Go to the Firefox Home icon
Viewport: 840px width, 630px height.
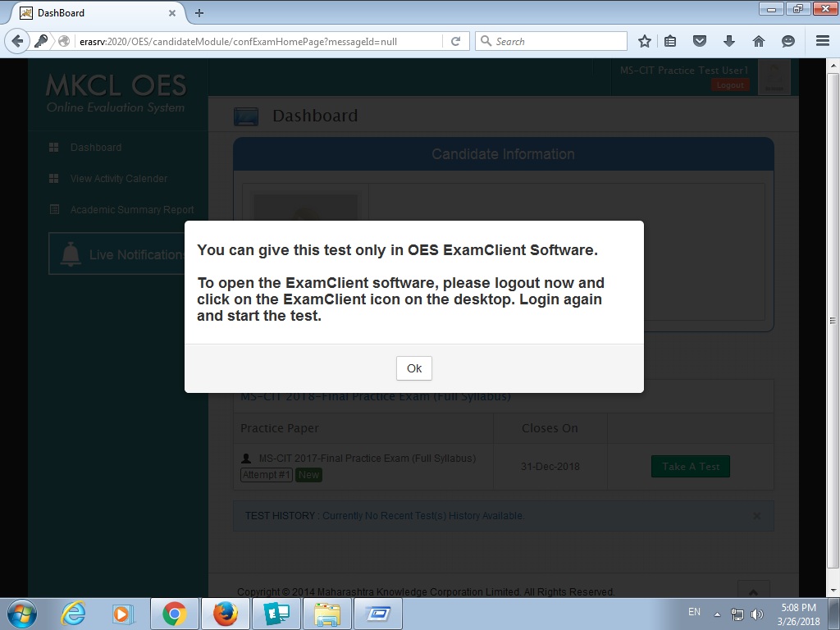(x=759, y=41)
